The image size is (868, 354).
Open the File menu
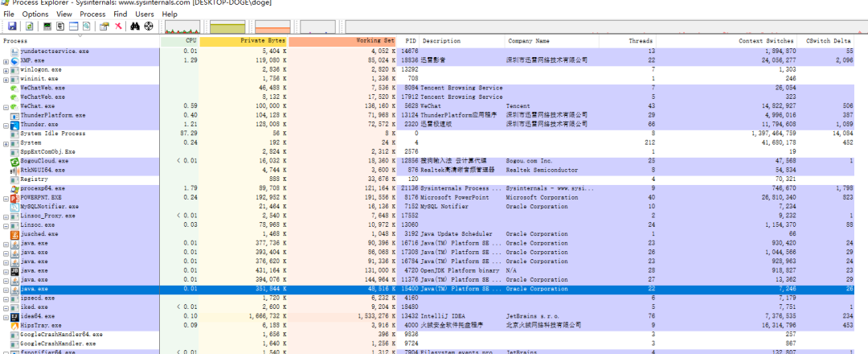(9, 14)
